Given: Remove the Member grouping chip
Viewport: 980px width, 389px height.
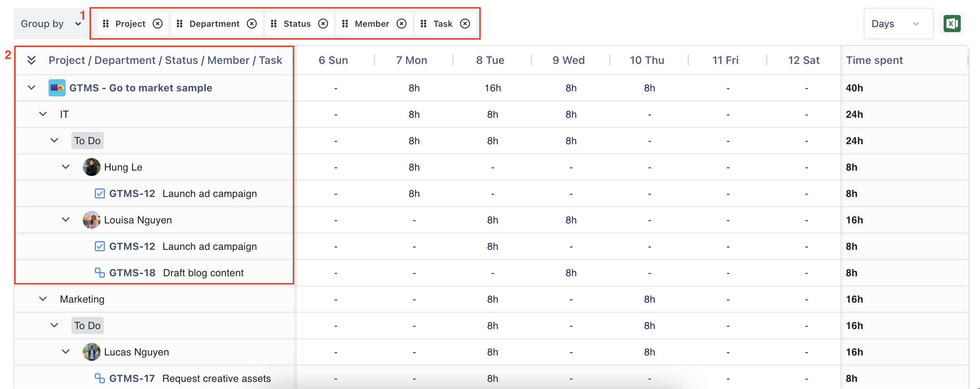Looking at the screenshot, I should coord(401,24).
